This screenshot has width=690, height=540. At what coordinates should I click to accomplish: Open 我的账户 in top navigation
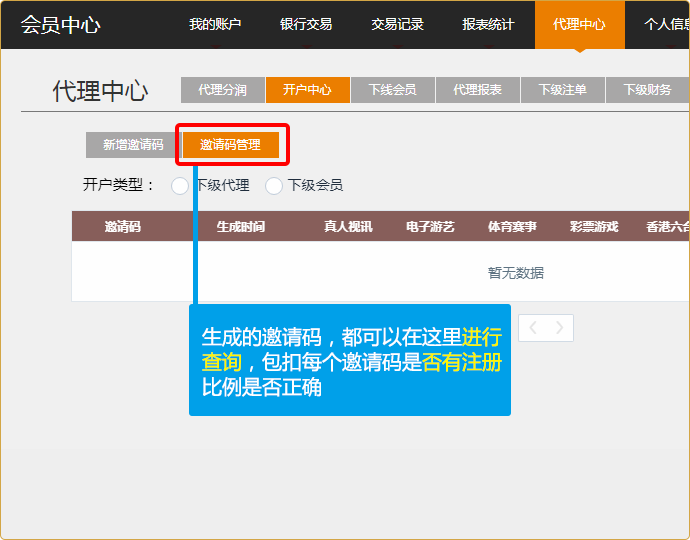(215, 24)
